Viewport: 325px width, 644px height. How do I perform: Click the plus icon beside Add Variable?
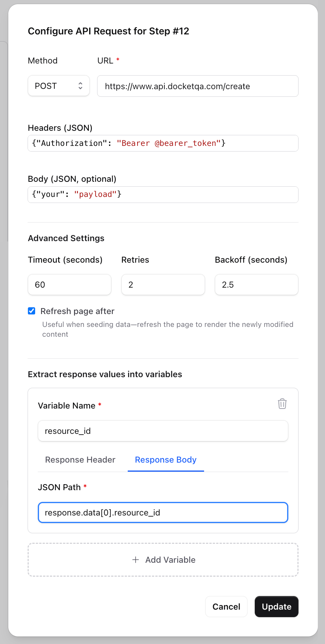click(x=135, y=560)
